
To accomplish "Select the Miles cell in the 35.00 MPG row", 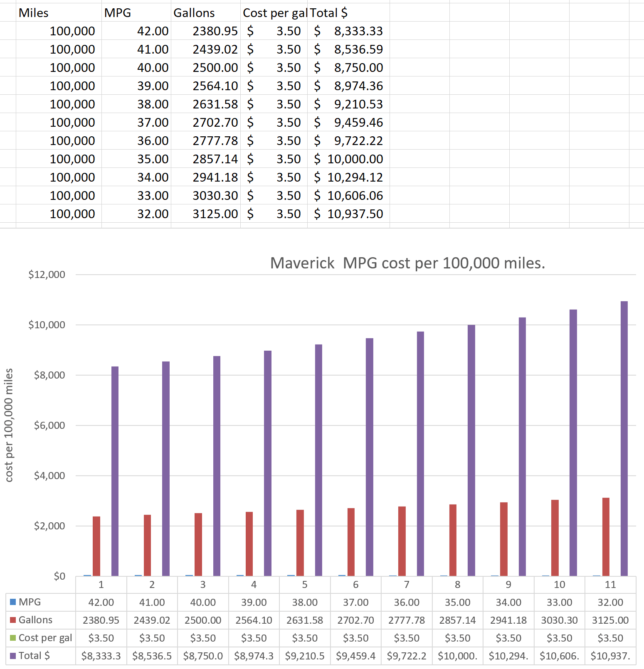I will tap(59, 159).
